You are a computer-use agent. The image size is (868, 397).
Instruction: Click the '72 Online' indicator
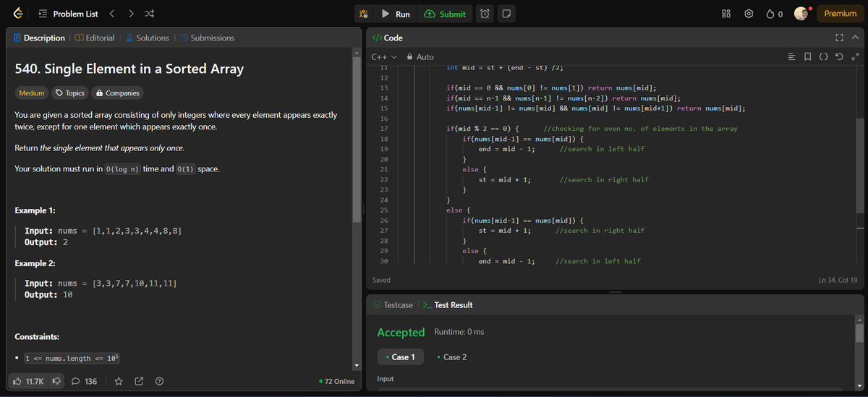pyautogui.click(x=336, y=381)
